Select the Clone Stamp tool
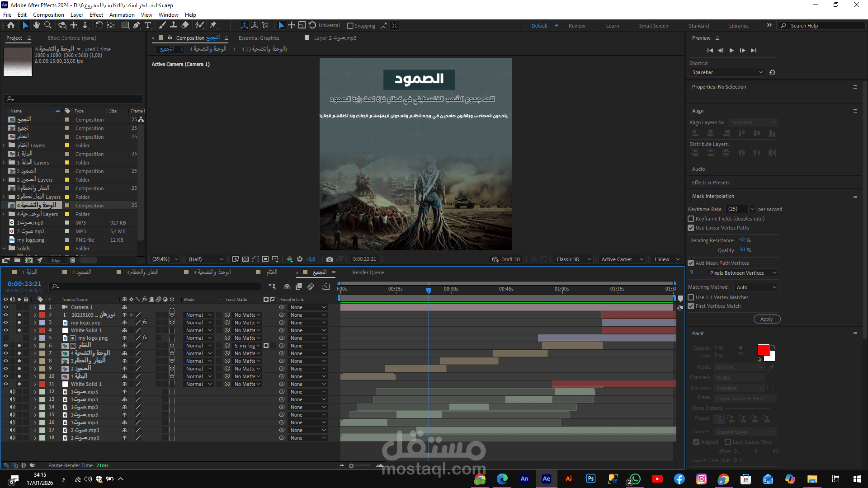868x488 pixels. pyautogui.click(x=174, y=25)
